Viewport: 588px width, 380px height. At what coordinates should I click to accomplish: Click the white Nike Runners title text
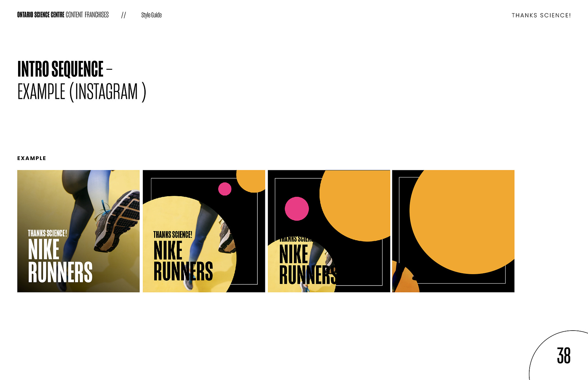point(60,261)
